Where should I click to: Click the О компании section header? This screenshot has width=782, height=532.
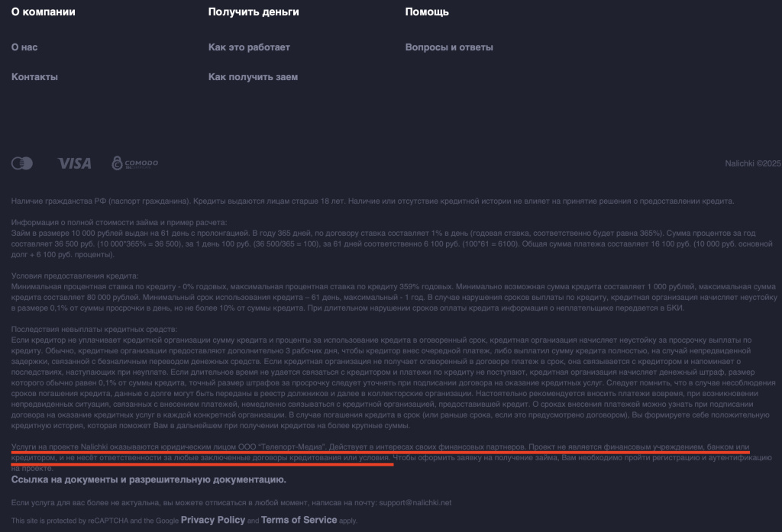[43, 11]
